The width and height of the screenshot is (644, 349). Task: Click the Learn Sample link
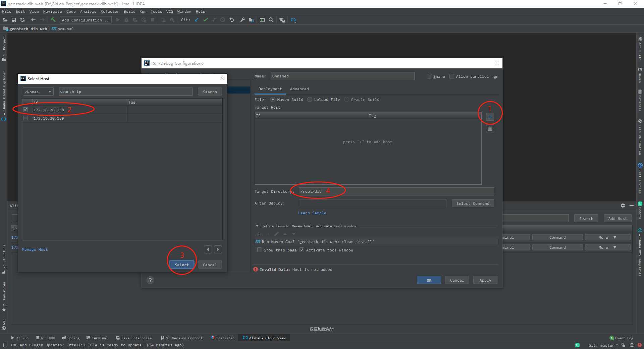coord(312,213)
